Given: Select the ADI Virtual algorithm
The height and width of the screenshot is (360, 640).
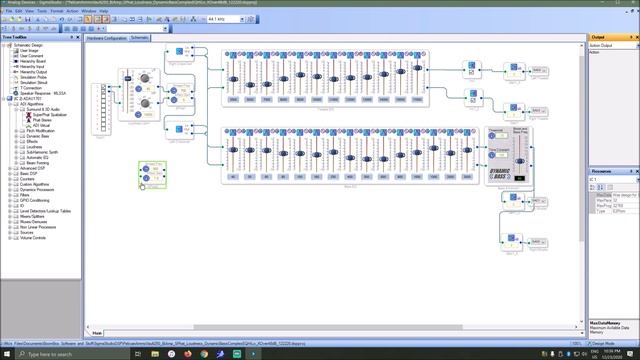Looking at the screenshot, I should (41, 125).
